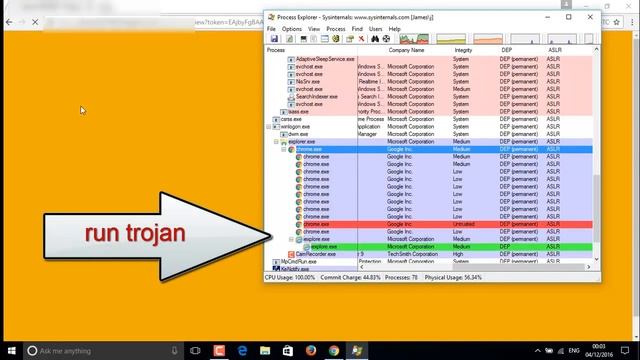Click the red X Kill Process icon
640x360 pixels.
(361, 39)
